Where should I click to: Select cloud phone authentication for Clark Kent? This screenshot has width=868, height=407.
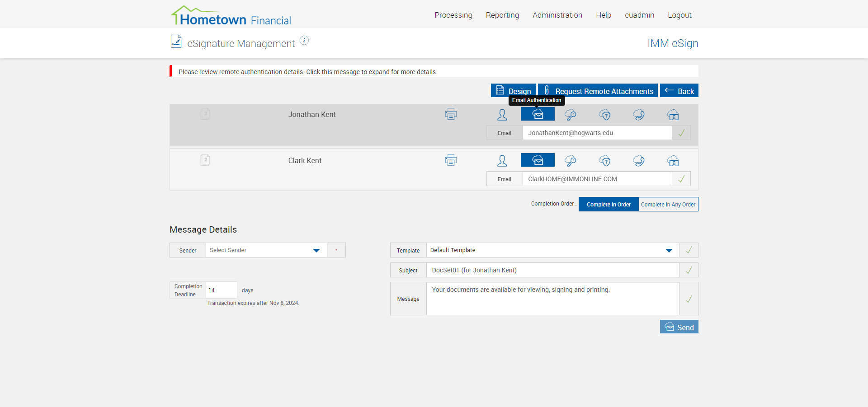tap(639, 161)
